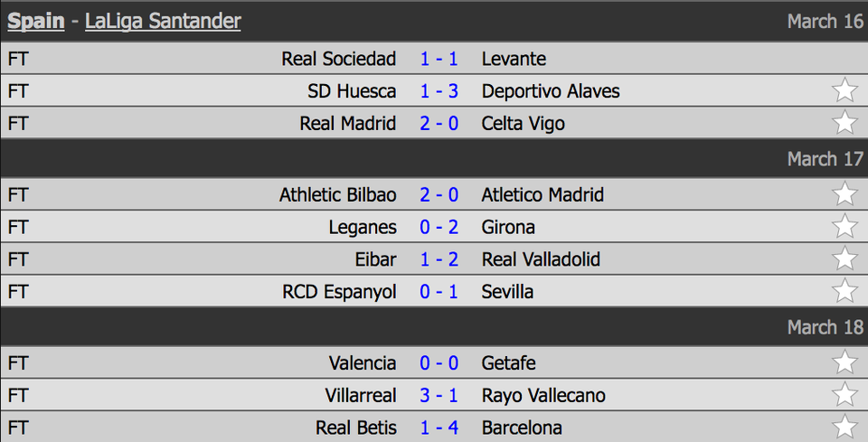The image size is (868, 442).
Task: Star the Villarreal vs Rayo Vallecano match
Action: [844, 395]
